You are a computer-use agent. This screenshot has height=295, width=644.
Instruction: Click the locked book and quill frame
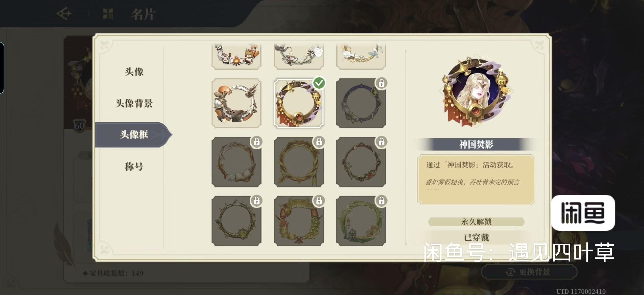pos(236,162)
